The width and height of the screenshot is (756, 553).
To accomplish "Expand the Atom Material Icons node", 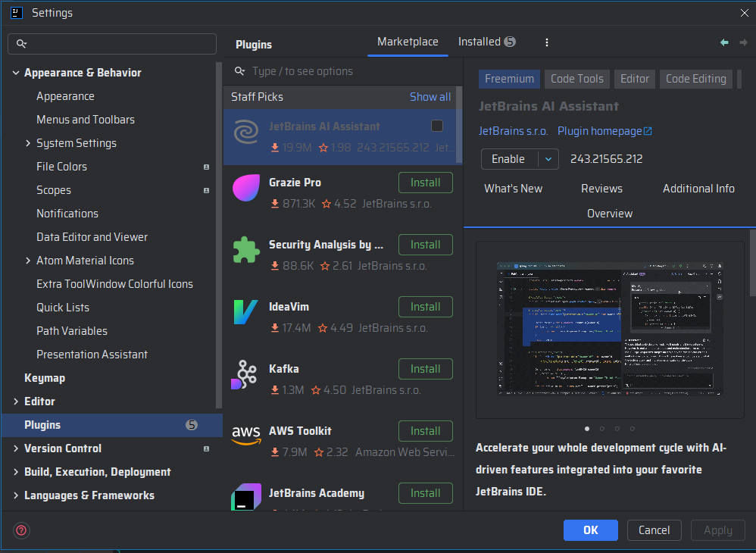I will 28,261.
